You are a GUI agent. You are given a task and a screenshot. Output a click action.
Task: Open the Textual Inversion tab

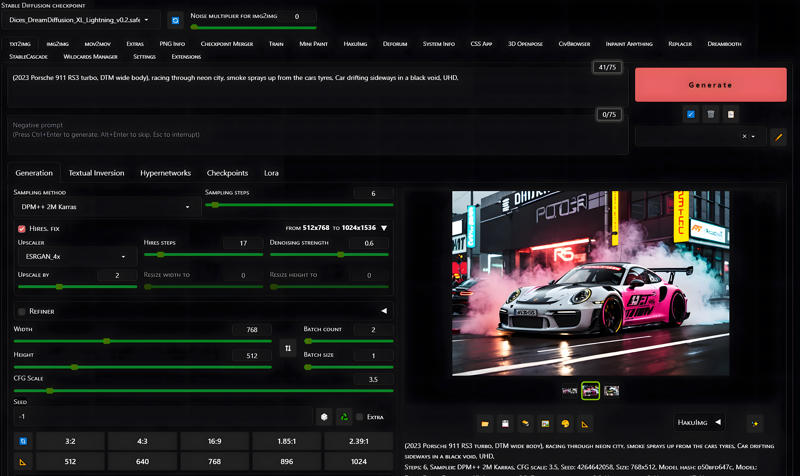tap(96, 173)
